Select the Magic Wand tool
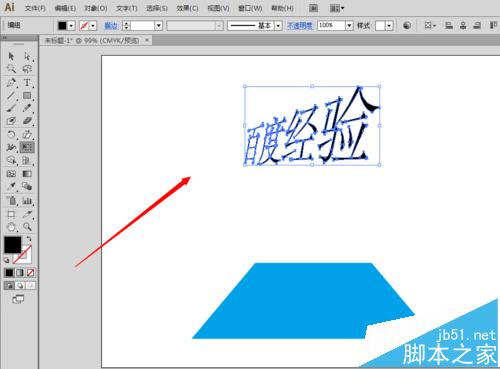The image size is (500, 369). coord(11,69)
